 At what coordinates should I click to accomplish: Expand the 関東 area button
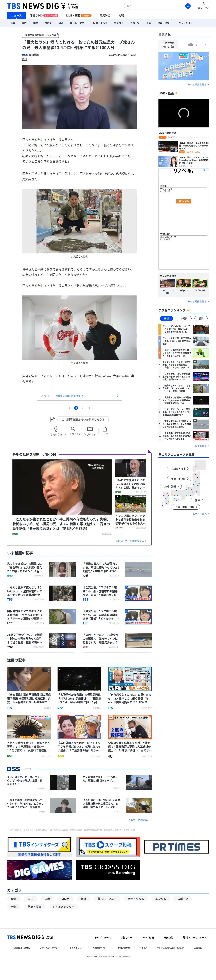tap(198, 500)
